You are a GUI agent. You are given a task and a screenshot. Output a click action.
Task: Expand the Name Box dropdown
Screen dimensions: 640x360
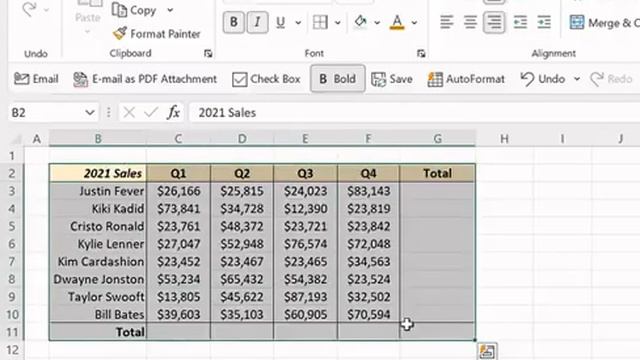coord(90,113)
